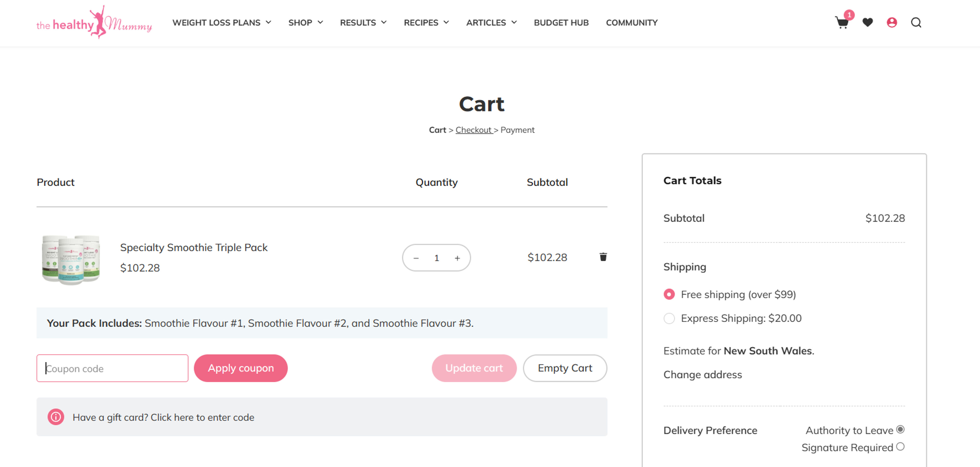This screenshot has height=467, width=980.
Task: Expand the Results dropdown menu
Action: pyautogui.click(x=363, y=22)
